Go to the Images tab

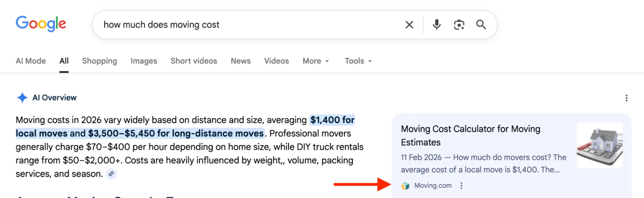pyautogui.click(x=144, y=61)
